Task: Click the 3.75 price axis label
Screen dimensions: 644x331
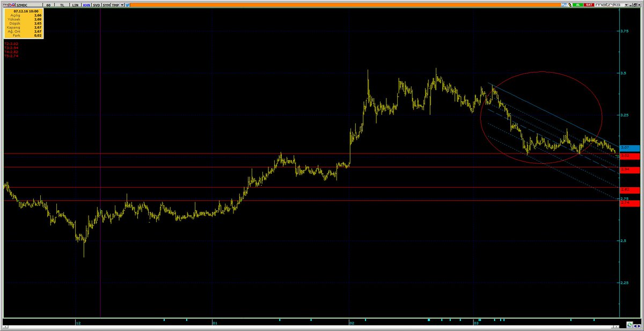Action: (x=626, y=31)
